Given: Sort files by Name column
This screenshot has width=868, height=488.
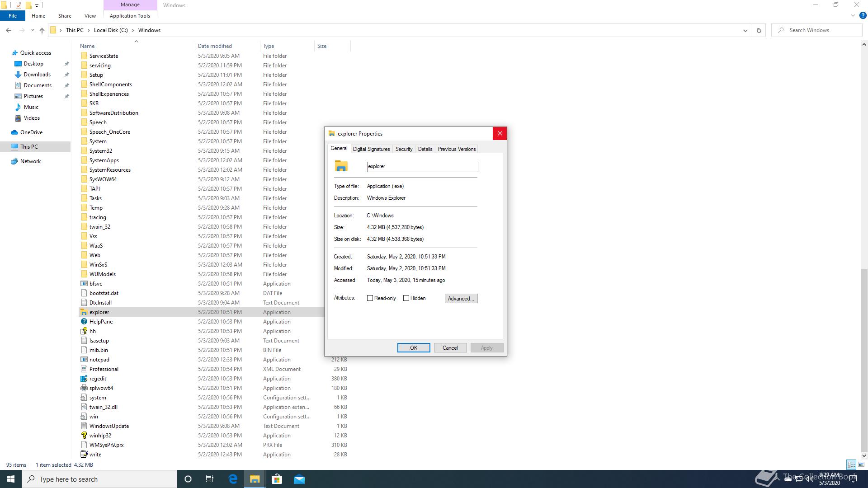Looking at the screenshot, I should [x=136, y=46].
